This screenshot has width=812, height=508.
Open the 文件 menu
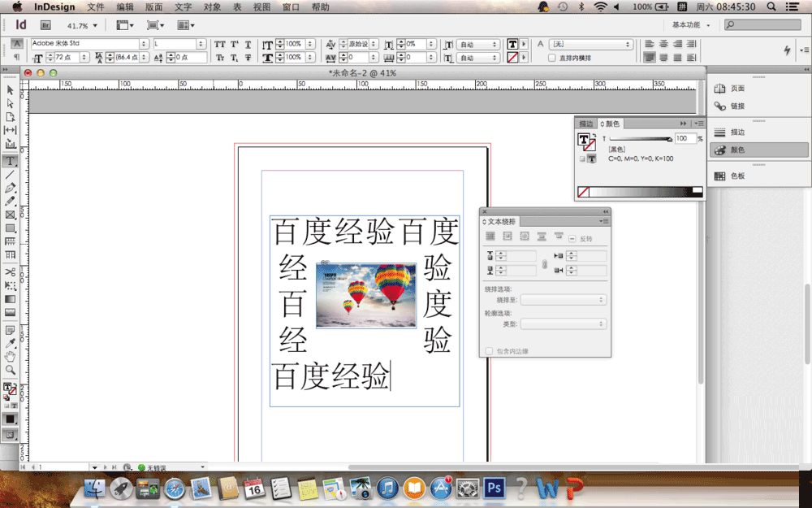pos(96,7)
